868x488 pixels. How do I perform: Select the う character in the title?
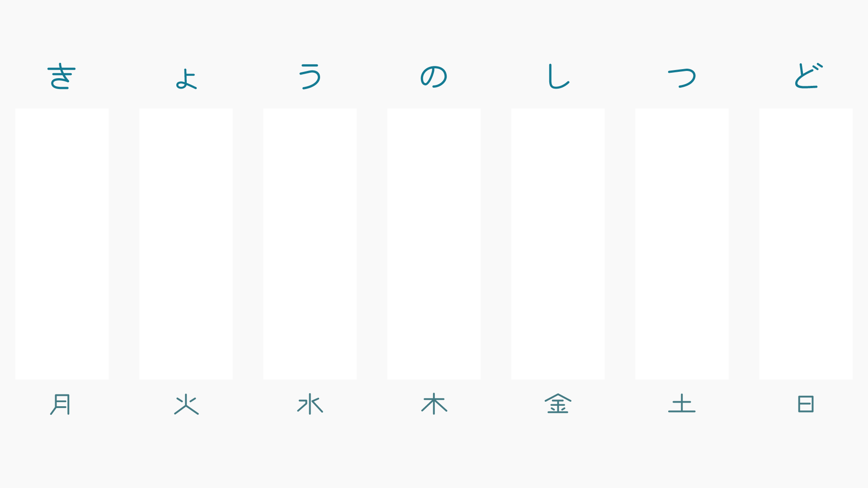point(310,76)
